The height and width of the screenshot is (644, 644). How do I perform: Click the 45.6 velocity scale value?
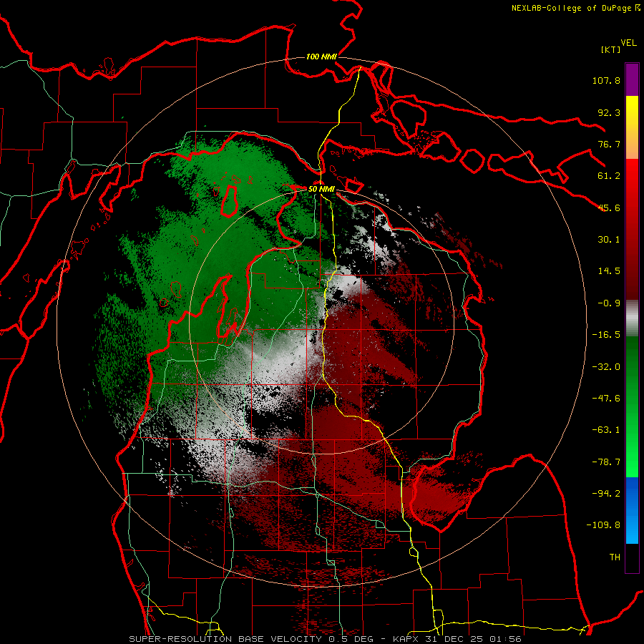click(609, 208)
